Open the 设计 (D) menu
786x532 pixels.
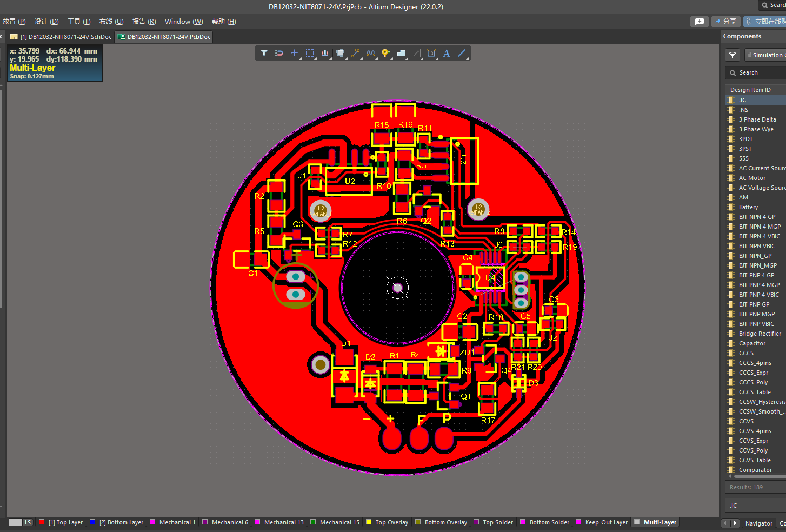(46, 22)
